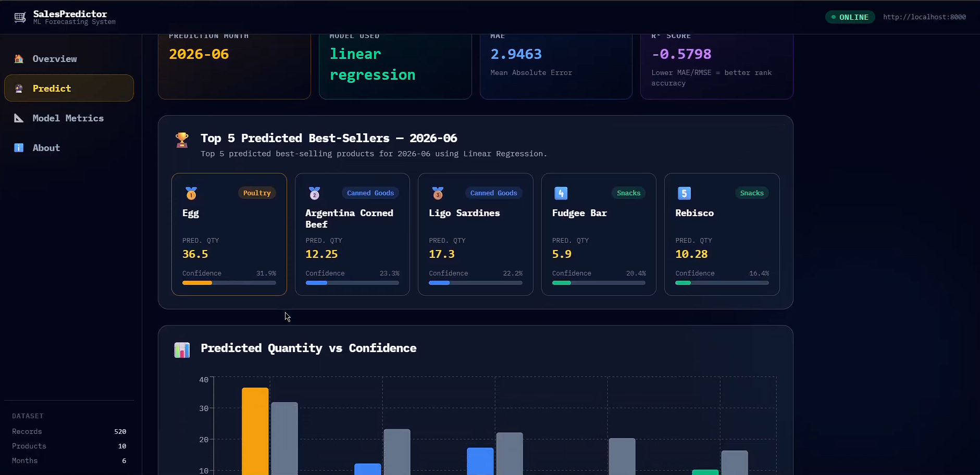Click the Rebisco product name
Viewport: 980px width, 475px height.
(694, 213)
